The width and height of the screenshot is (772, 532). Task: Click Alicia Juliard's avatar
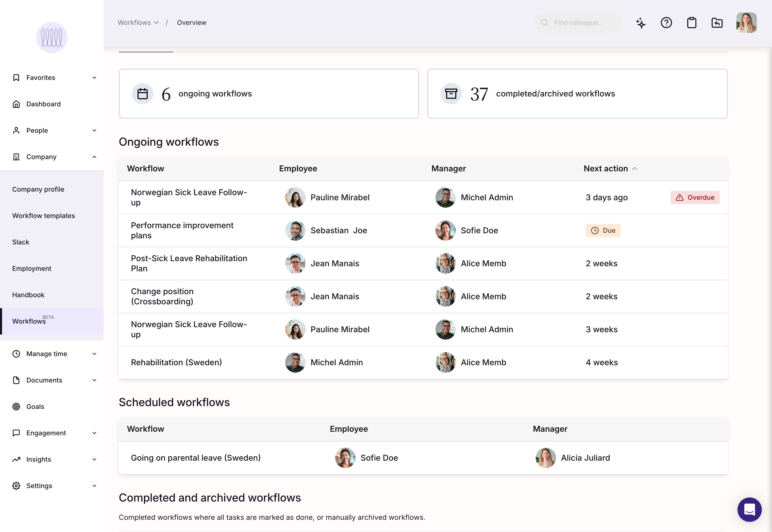545,458
